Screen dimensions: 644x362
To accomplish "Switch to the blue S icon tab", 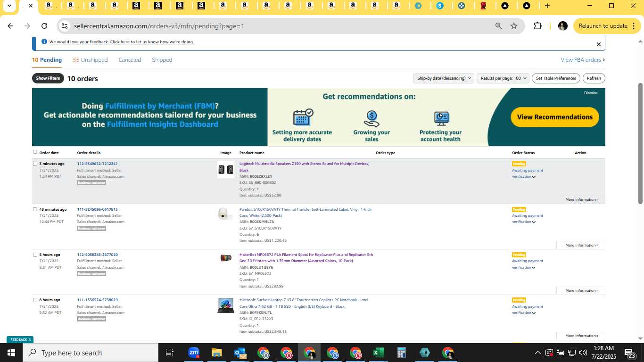I will (x=440, y=6).
